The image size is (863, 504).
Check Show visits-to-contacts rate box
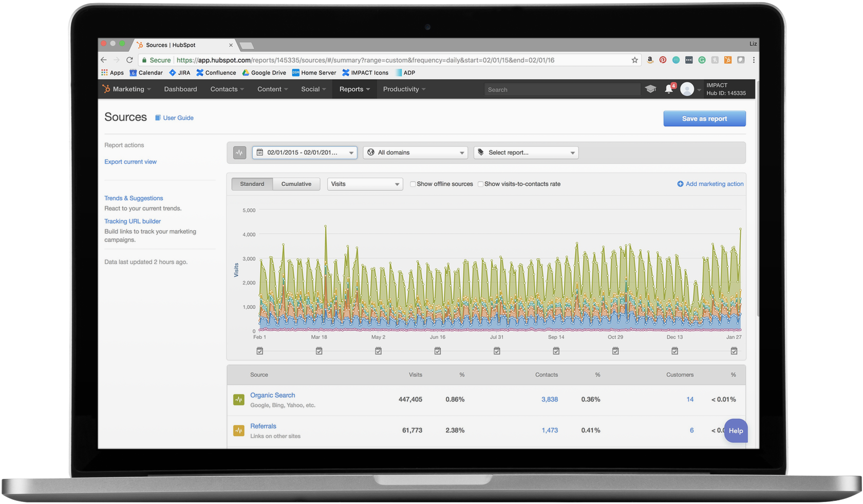coord(480,184)
